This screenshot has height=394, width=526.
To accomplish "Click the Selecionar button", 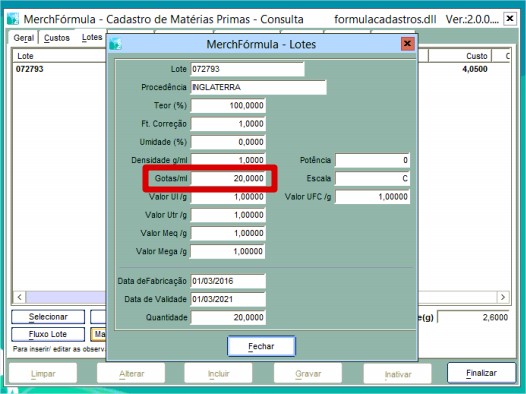I will click(48, 317).
